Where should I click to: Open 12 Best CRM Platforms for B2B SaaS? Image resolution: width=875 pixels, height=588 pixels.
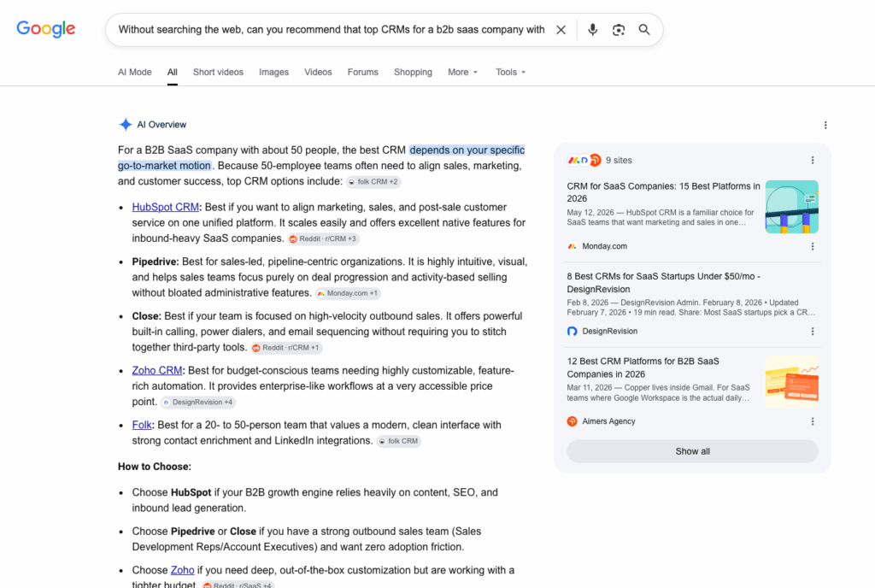643,367
